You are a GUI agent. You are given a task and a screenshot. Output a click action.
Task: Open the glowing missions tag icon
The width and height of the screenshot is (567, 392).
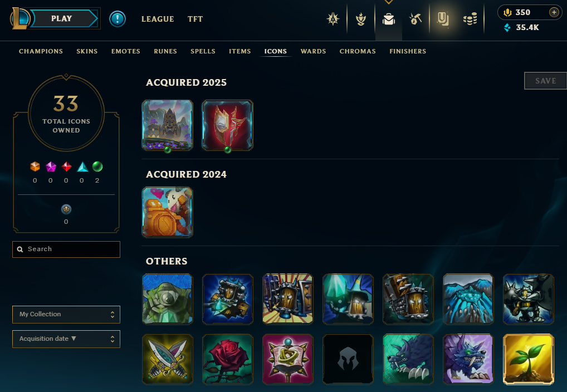click(443, 19)
